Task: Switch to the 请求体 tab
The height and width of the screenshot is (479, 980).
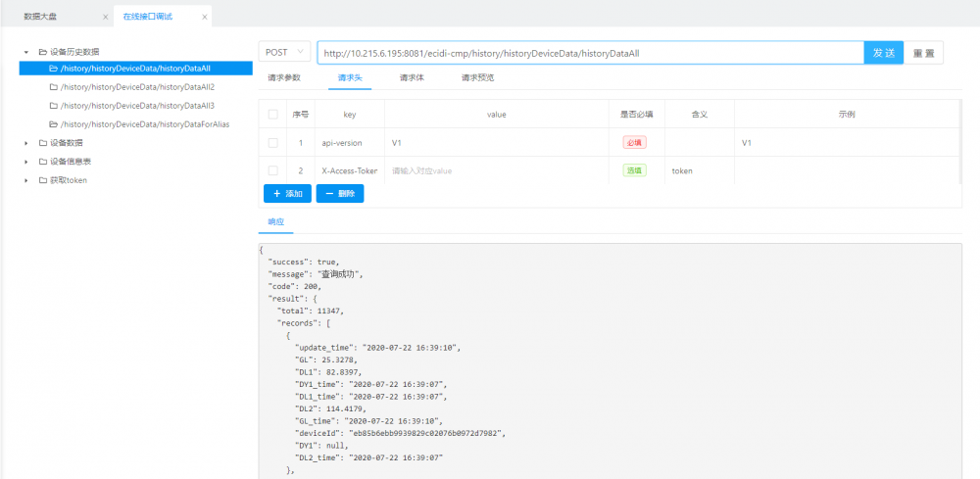Action: tap(412, 78)
